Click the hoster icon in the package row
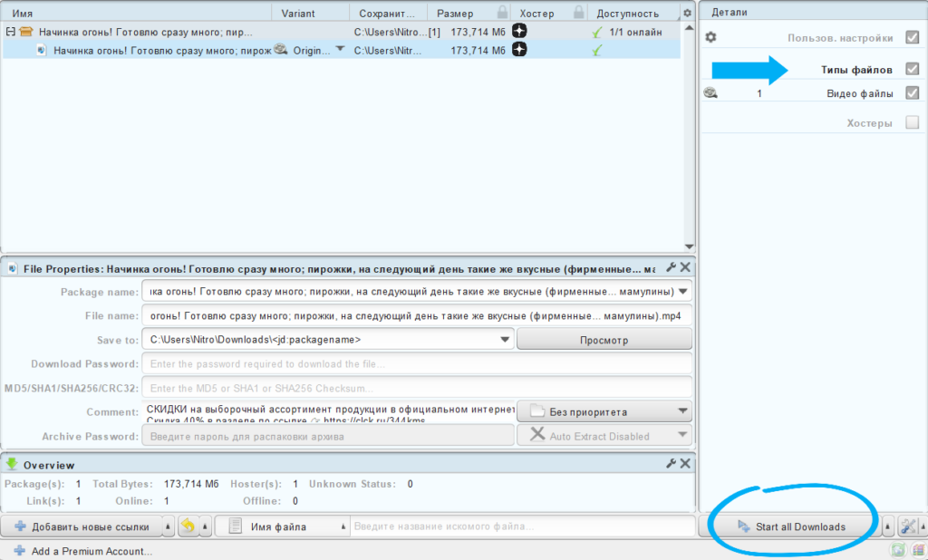The width and height of the screenshot is (928, 560). (519, 32)
